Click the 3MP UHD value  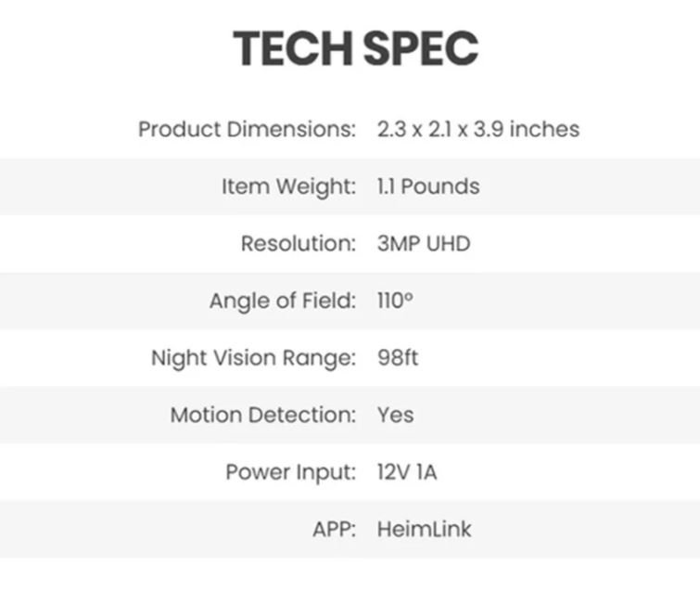point(424,244)
